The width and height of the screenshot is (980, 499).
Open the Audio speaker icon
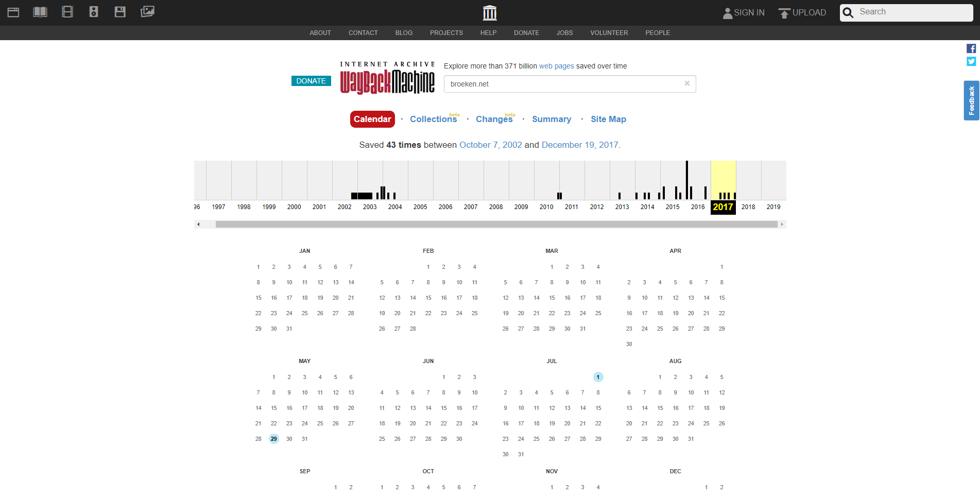tap(94, 12)
